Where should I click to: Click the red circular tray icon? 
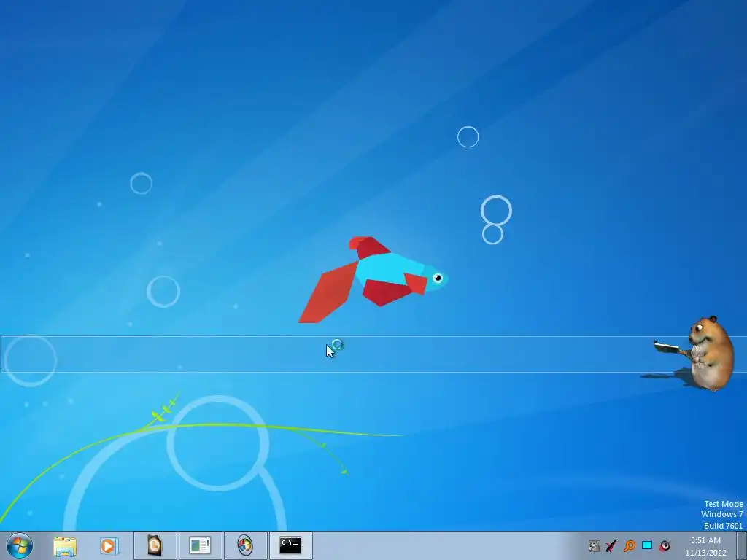[665, 545]
